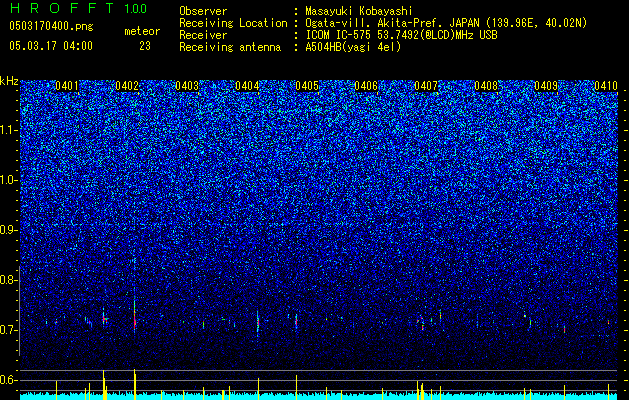The image size is (629, 400).
Task: Click the 'meteor' label
Action: pyautogui.click(x=142, y=31)
